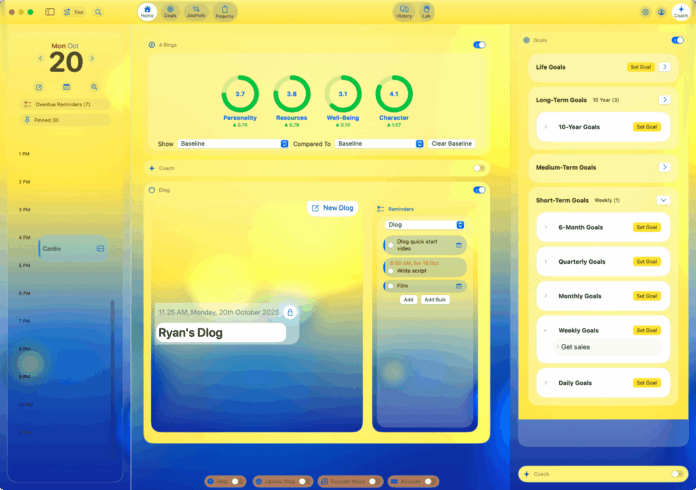Click the New Dlog button
The height and width of the screenshot is (490, 696).
(332, 208)
